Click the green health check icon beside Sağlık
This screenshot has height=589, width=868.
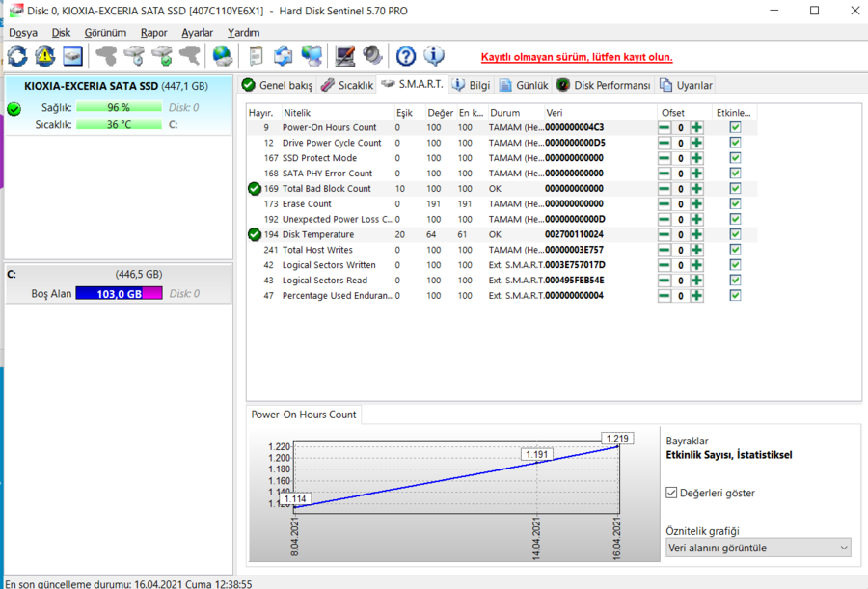click(x=14, y=109)
